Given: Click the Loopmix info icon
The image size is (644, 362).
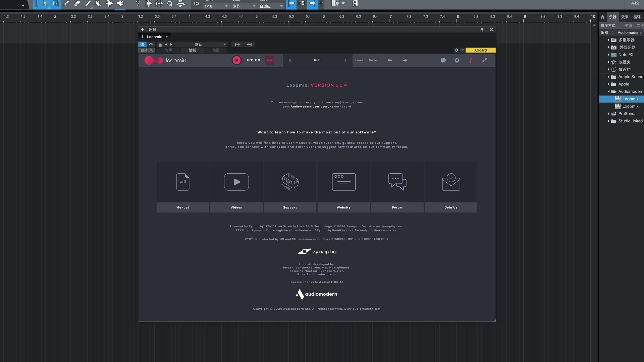Looking at the screenshot, I should (471, 60).
